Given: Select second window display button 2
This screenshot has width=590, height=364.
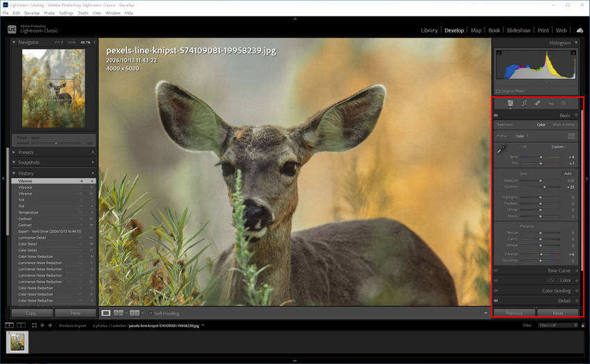Looking at the screenshot, I should coord(21,325).
